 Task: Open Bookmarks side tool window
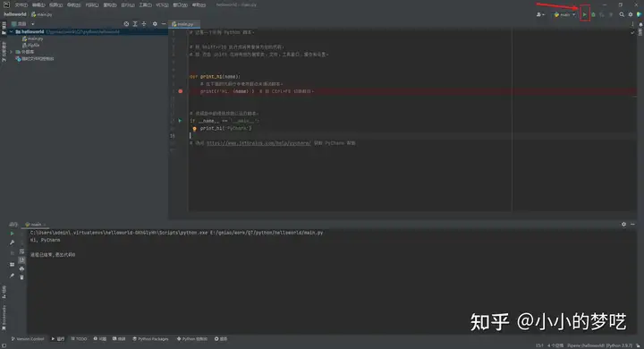tap(4, 317)
